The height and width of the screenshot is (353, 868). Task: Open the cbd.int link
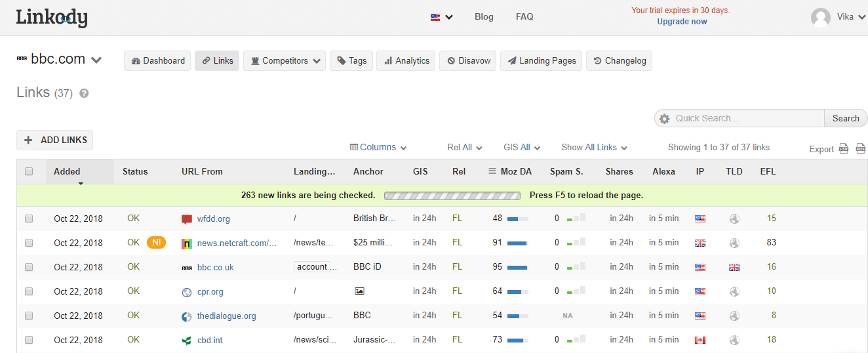(210, 341)
